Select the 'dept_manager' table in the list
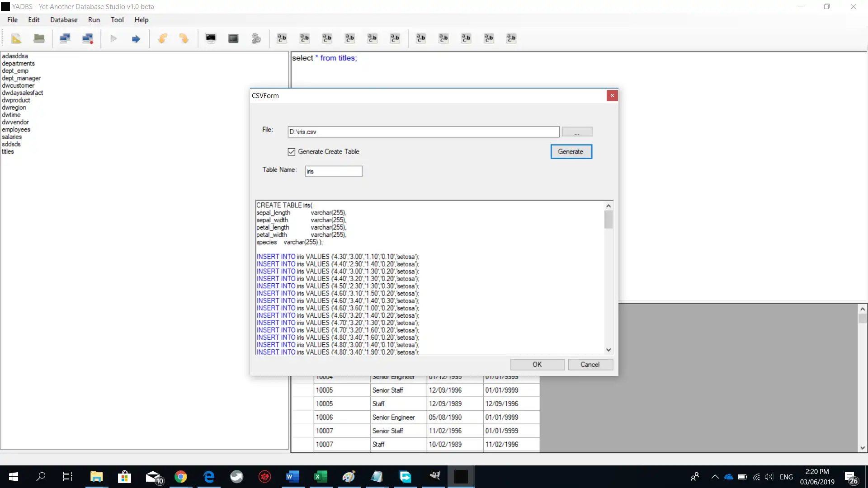 point(21,78)
